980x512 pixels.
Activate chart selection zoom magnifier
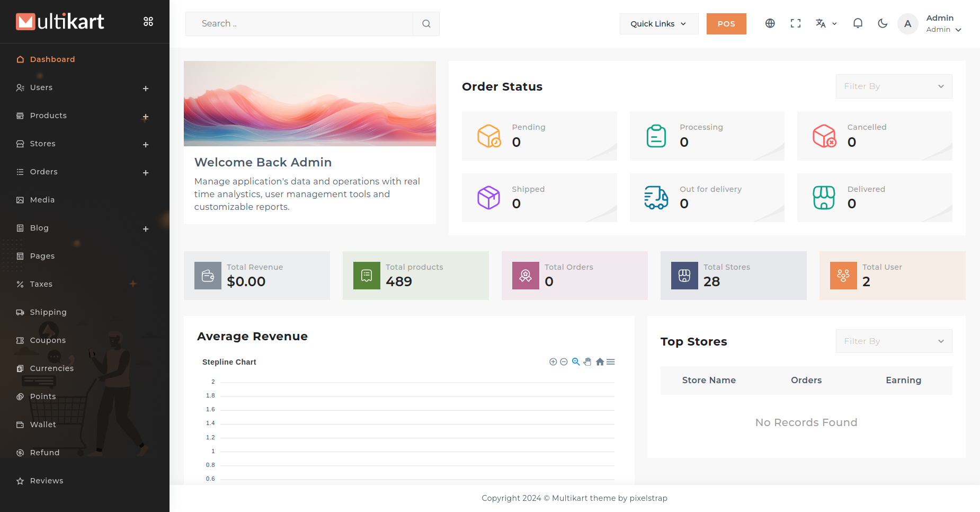(576, 362)
